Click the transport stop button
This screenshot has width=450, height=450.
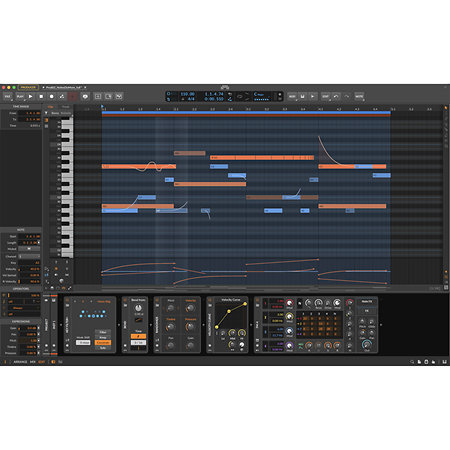tap(41, 96)
